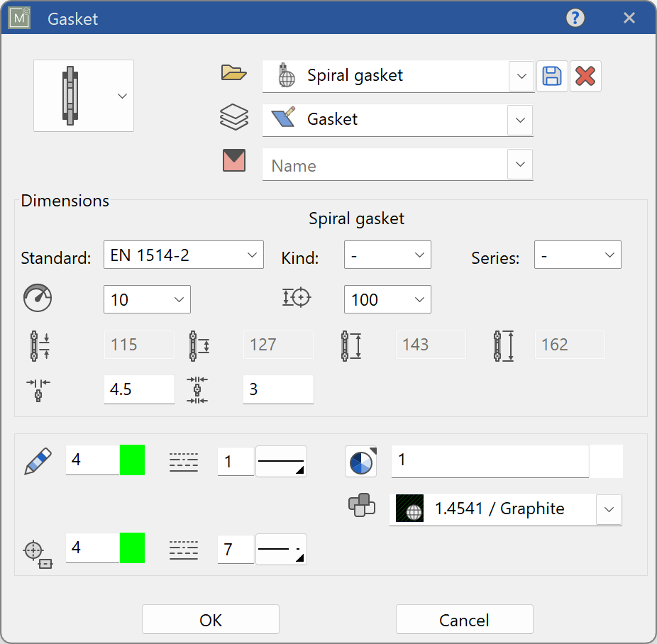This screenshot has height=644, width=657.
Task: Click the pressure rating flange icon
Action: [297, 298]
